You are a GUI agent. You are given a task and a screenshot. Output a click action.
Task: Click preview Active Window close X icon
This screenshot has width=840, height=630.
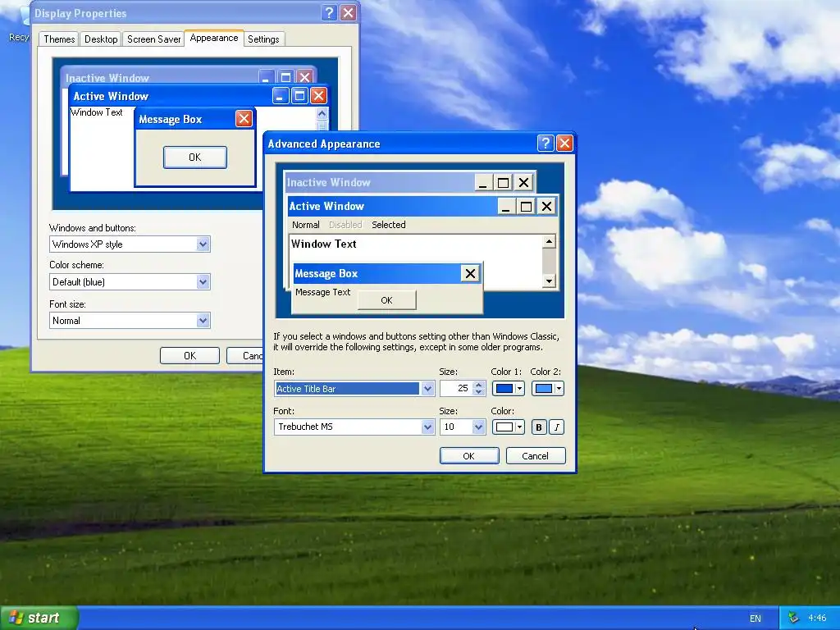(546, 206)
